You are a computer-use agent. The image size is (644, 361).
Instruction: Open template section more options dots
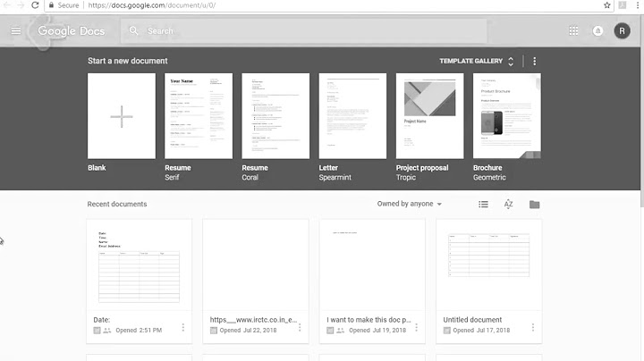(534, 61)
